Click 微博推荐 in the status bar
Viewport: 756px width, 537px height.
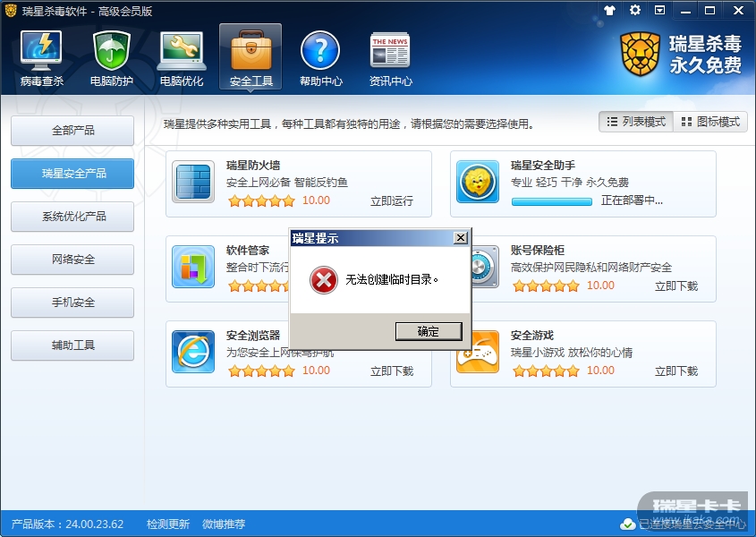pos(224,524)
